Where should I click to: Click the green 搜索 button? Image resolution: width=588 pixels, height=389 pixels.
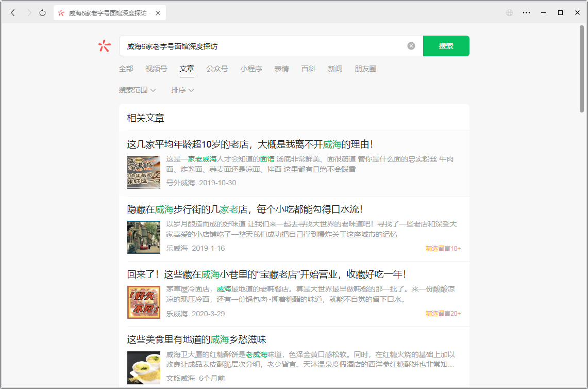pos(446,46)
